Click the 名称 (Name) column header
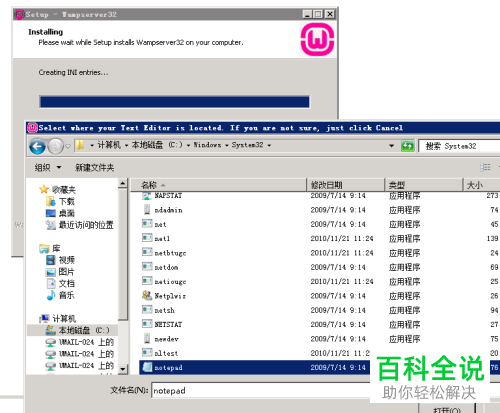 [218, 185]
